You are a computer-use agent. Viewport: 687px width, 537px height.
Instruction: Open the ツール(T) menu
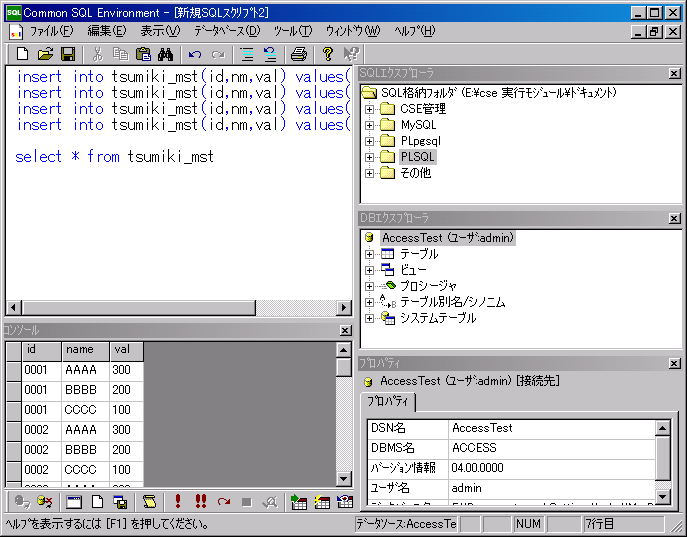[x=293, y=31]
